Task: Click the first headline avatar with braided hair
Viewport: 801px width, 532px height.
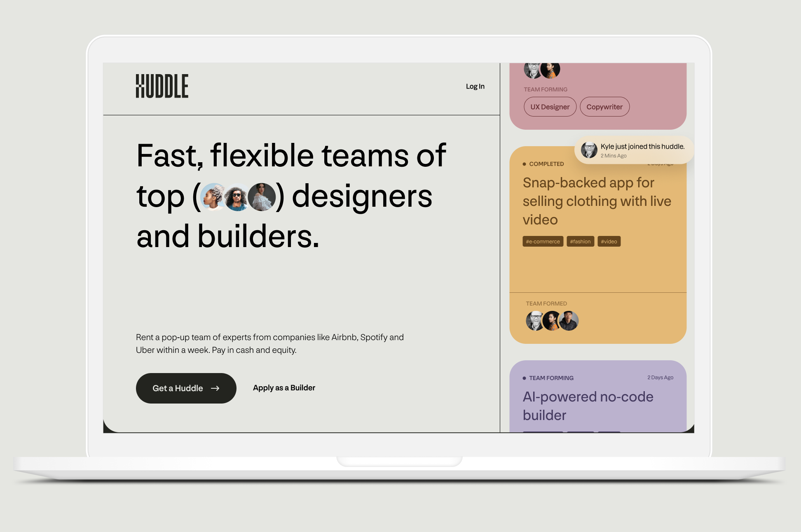Action: [x=213, y=197]
